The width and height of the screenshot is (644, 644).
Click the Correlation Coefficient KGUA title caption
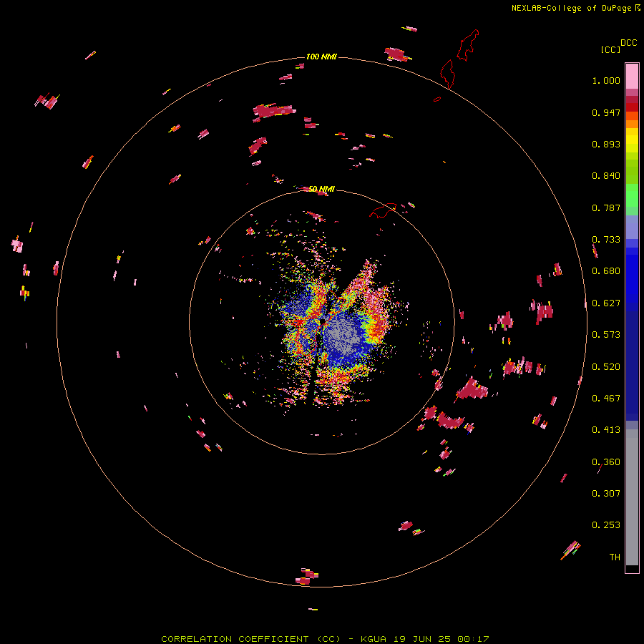pos(325,639)
